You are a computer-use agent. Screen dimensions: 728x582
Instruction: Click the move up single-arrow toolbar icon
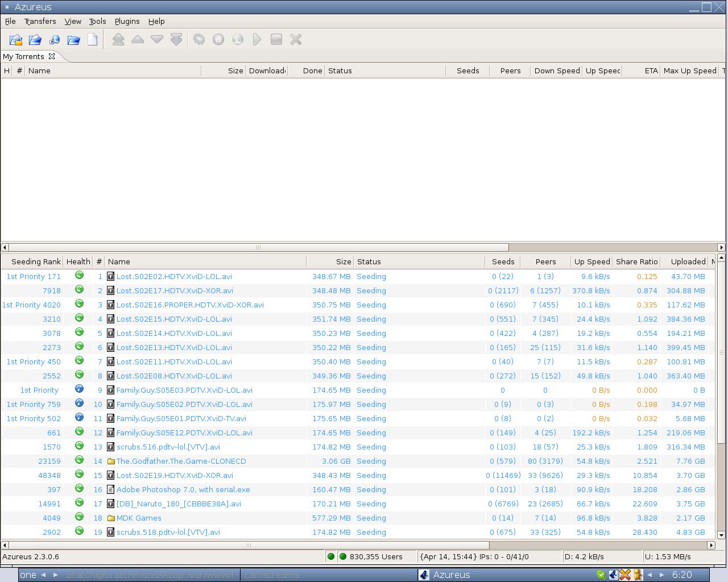tap(138, 40)
